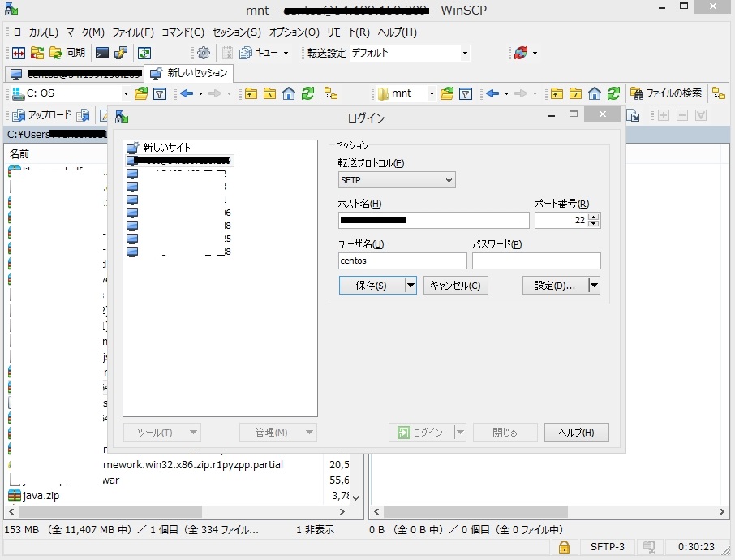The height and width of the screenshot is (560, 735).
Task: Go to parent directory in remote panel
Action: (557, 94)
